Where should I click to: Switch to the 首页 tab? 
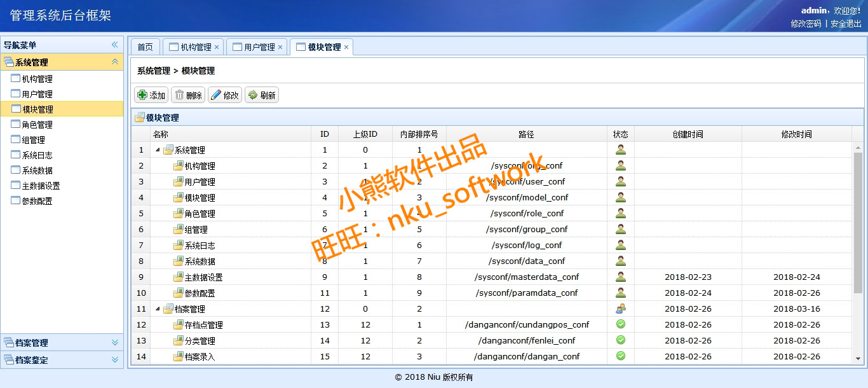(145, 47)
